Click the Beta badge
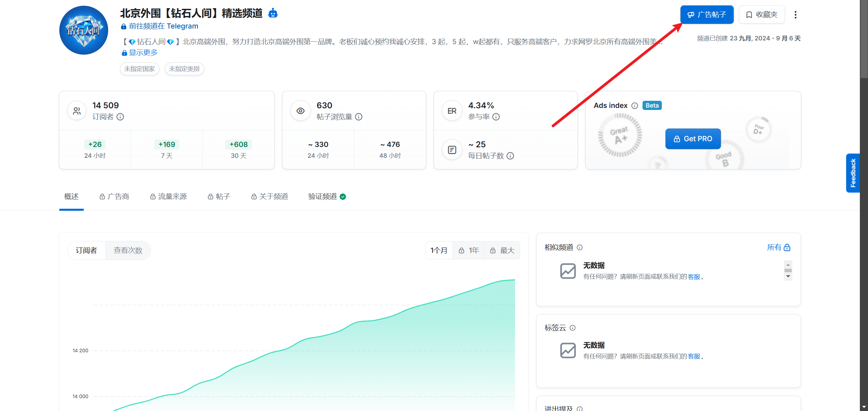The image size is (868, 411). pyautogui.click(x=652, y=106)
